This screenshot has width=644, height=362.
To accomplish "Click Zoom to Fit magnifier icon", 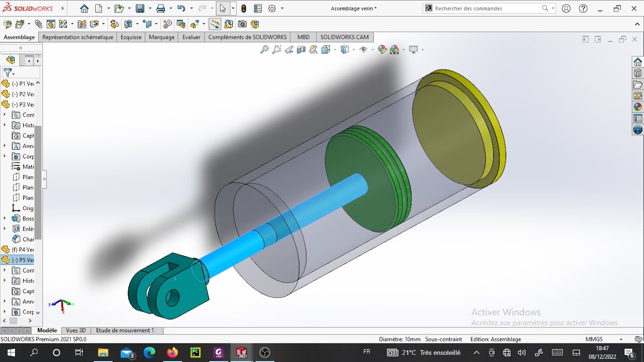I will 264,49.
